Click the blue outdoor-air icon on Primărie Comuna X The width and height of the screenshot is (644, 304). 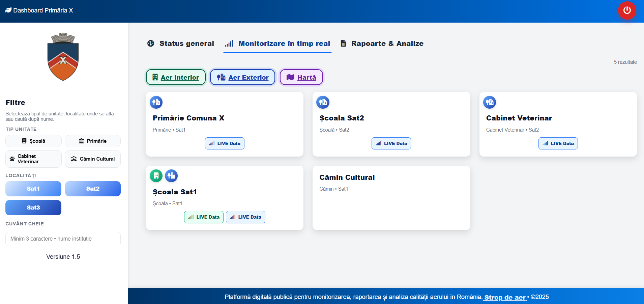[156, 102]
